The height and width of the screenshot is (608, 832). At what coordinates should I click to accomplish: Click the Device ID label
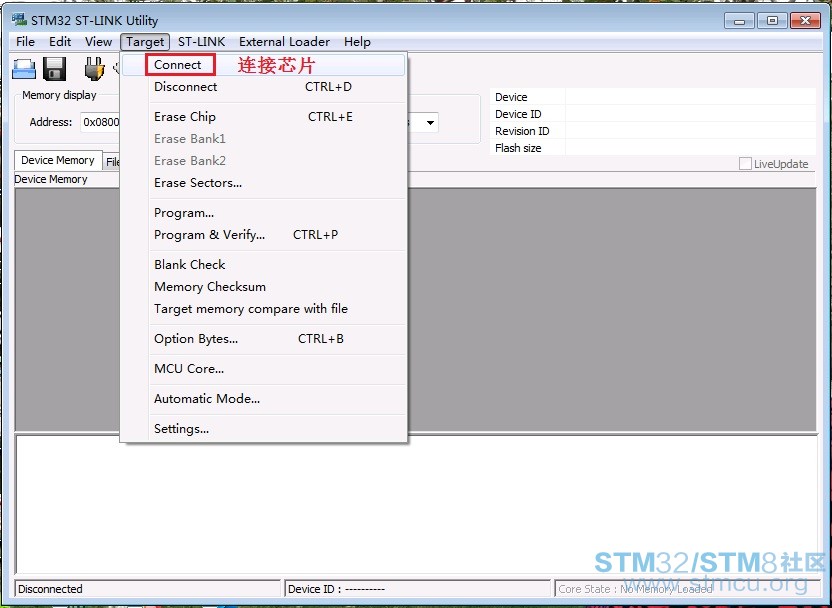click(518, 114)
